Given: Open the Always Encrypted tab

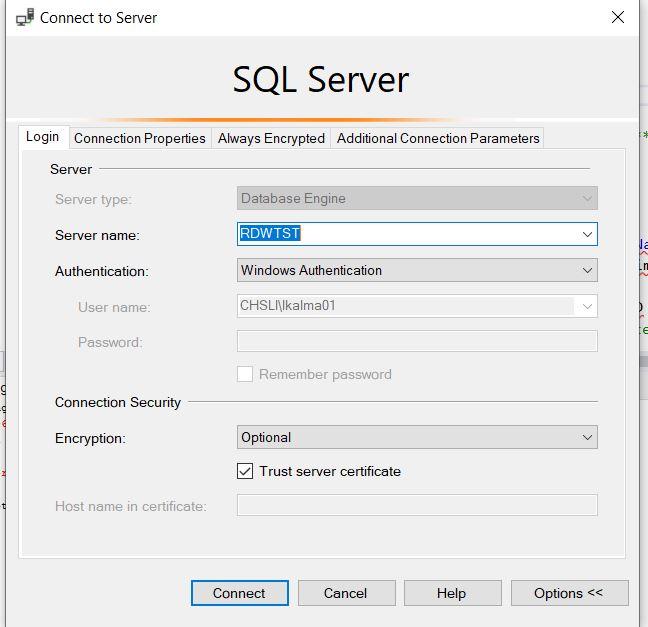Looking at the screenshot, I should 271,138.
